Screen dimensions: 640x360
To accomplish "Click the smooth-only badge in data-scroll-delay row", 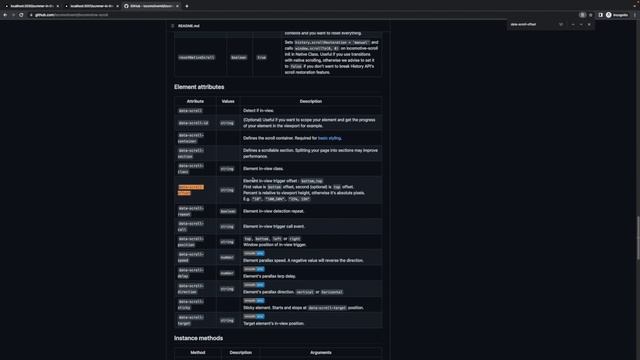I will (x=253, y=269).
